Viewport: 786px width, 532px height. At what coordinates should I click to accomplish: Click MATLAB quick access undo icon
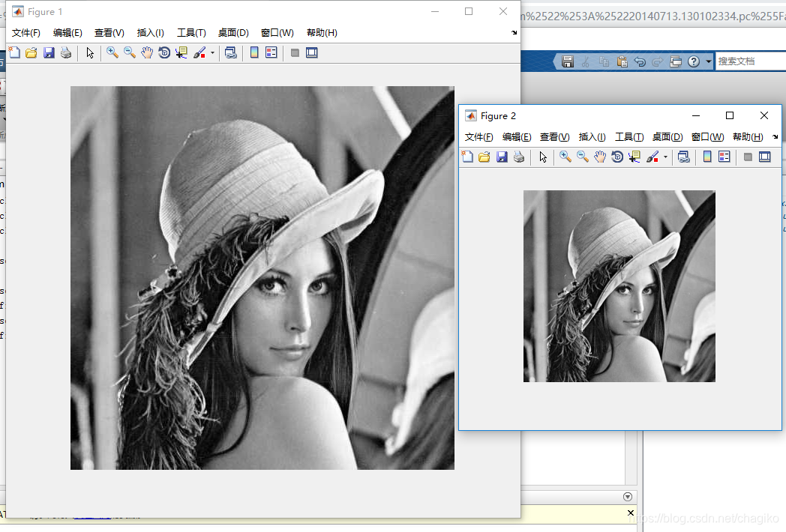(640, 61)
